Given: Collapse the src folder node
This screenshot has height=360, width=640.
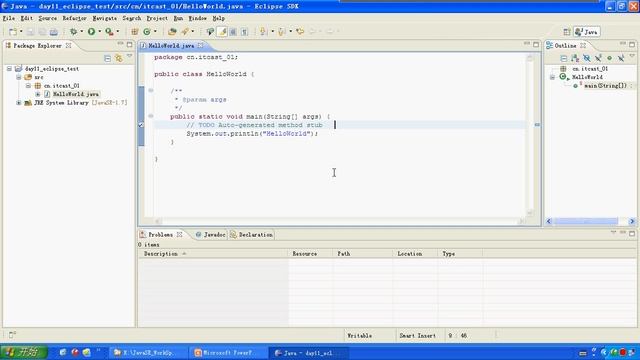Looking at the screenshot, I should (x=19, y=77).
